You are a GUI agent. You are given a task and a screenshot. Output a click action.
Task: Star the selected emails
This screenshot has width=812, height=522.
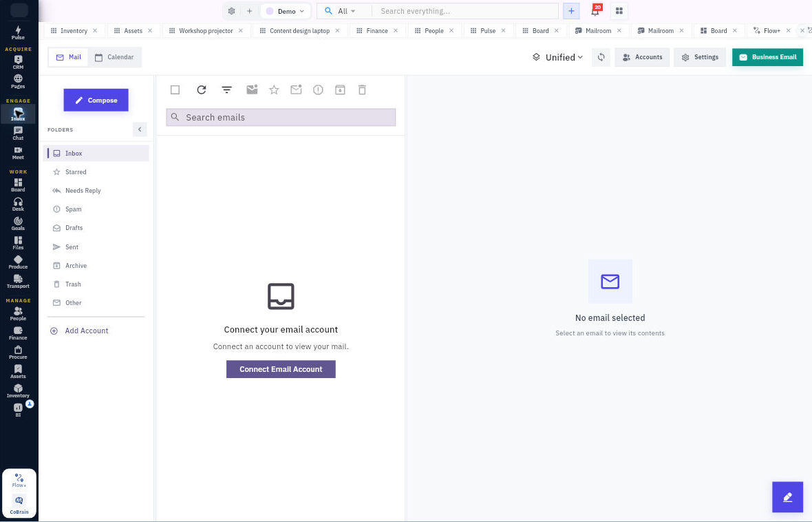pos(274,90)
